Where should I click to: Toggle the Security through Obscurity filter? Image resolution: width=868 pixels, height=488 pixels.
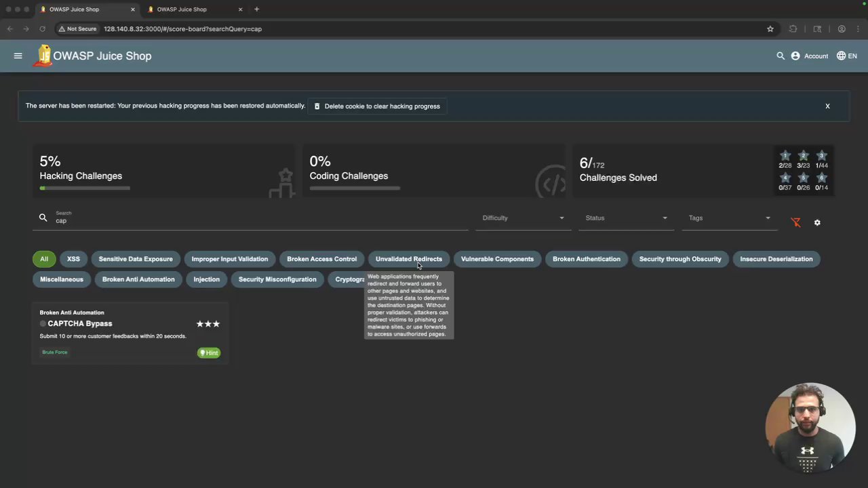point(680,259)
